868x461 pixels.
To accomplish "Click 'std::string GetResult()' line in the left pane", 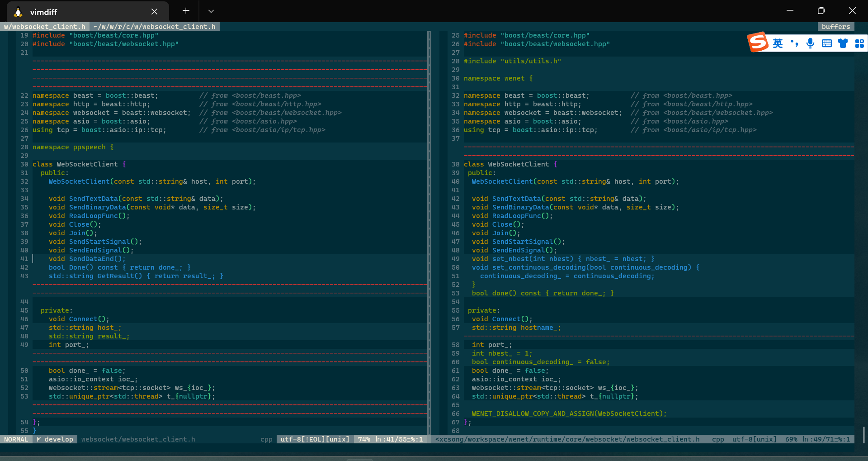I will click(136, 276).
